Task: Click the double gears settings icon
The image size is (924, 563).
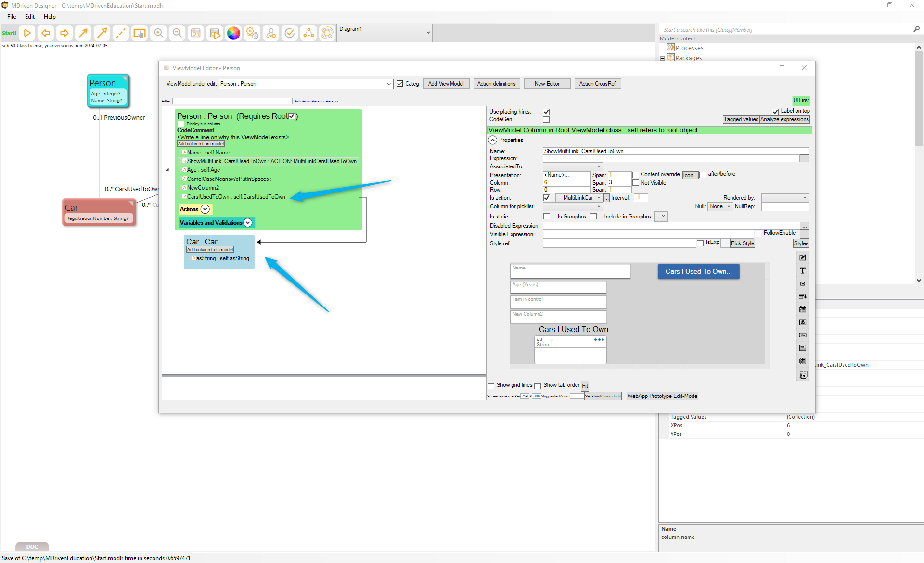Action: tap(252, 33)
